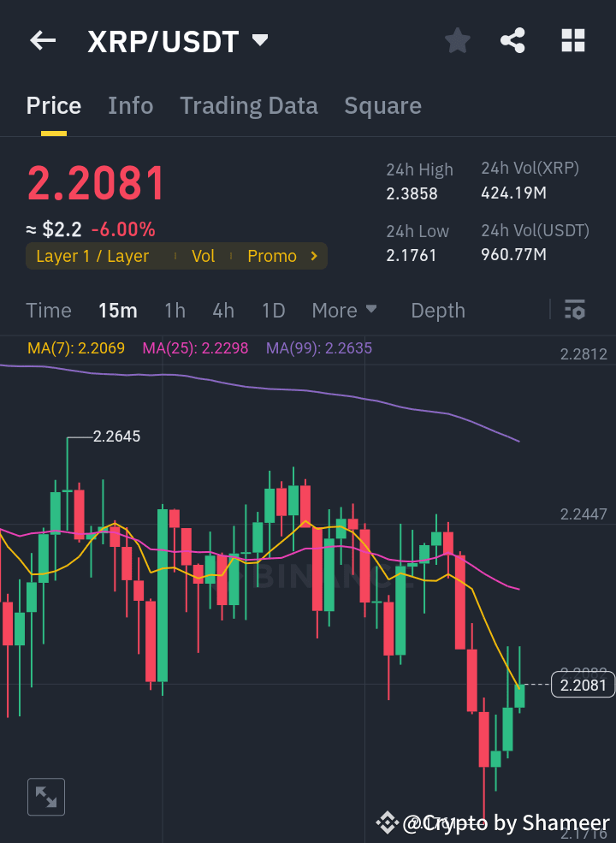The height and width of the screenshot is (843, 616).
Task: Open the Layer 1 / Layer tag
Action: pos(91,255)
